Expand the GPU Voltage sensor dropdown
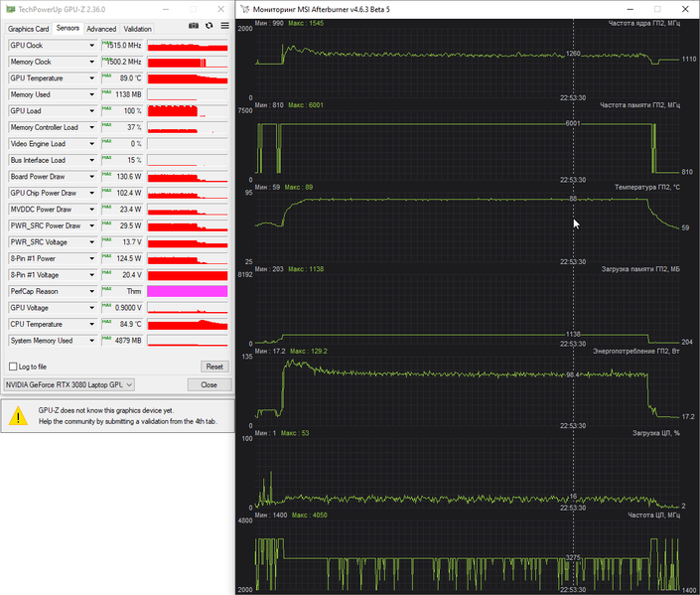Viewport: 700px width, 595px height. (x=91, y=308)
